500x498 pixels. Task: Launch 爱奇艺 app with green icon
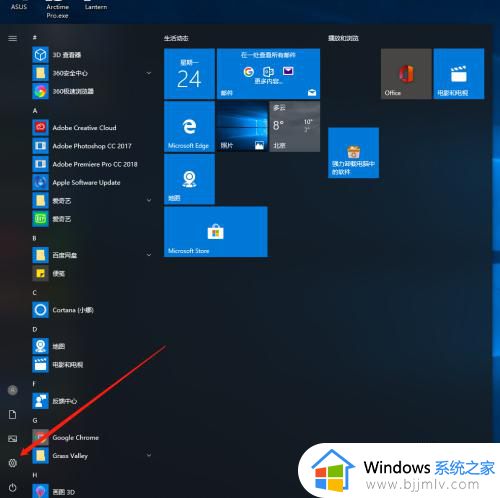pos(92,219)
